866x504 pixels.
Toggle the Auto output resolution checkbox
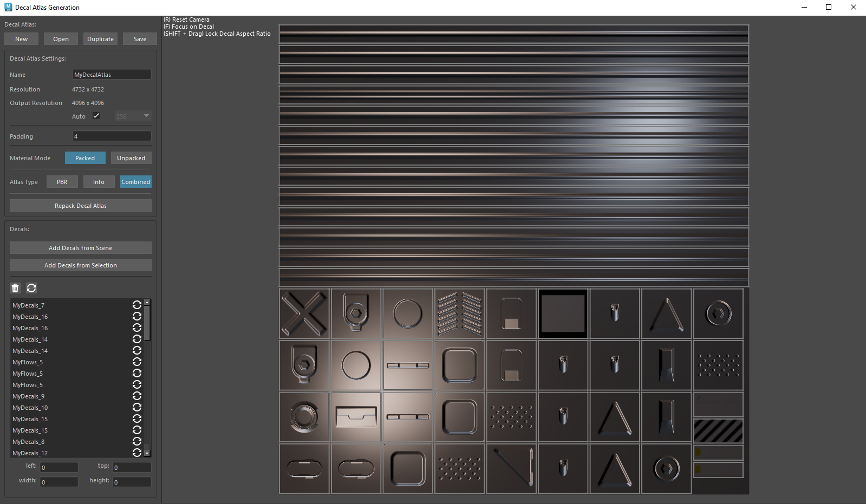point(96,116)
